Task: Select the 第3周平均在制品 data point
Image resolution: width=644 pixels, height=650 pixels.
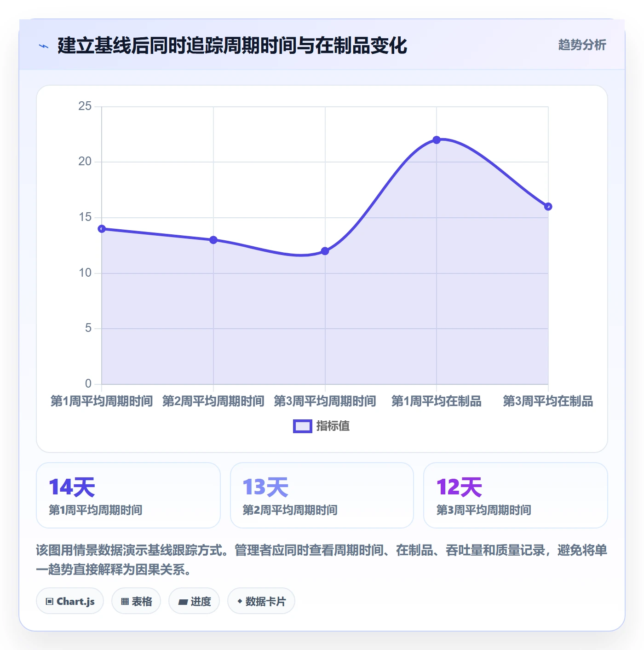Action: point(548,207)
